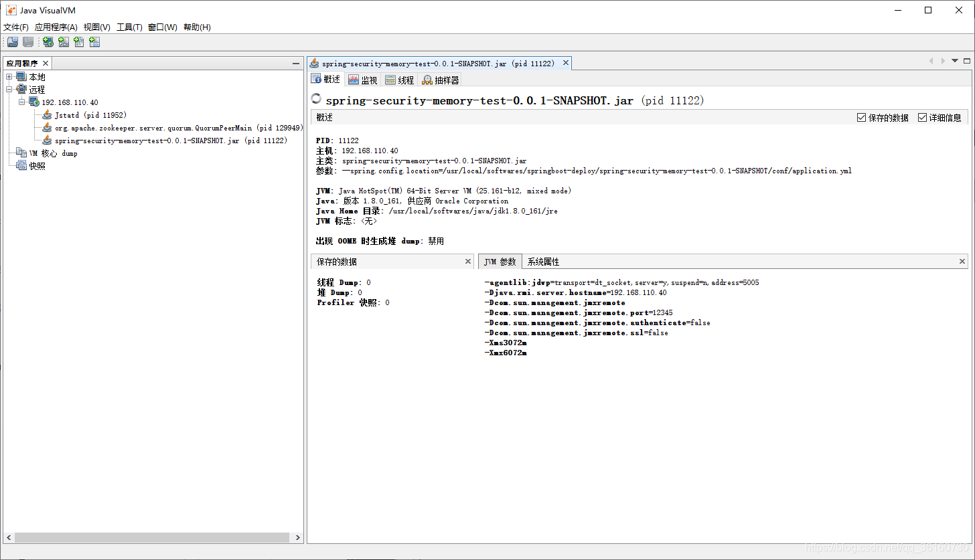Open the 窗口(W) menu
Viewport: 975px width, 560px height.
[163, 27]
